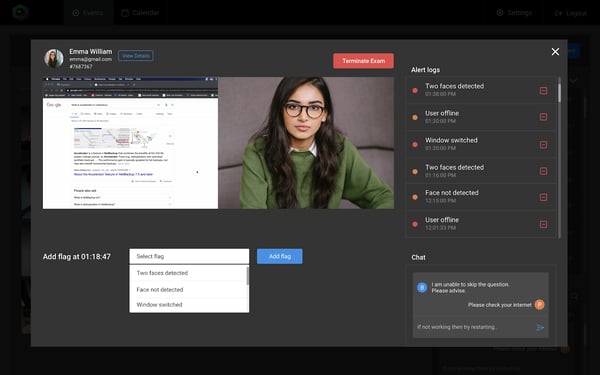Click the View Details button
This screenshot has height=375, width=600.
tap(136, 55)
